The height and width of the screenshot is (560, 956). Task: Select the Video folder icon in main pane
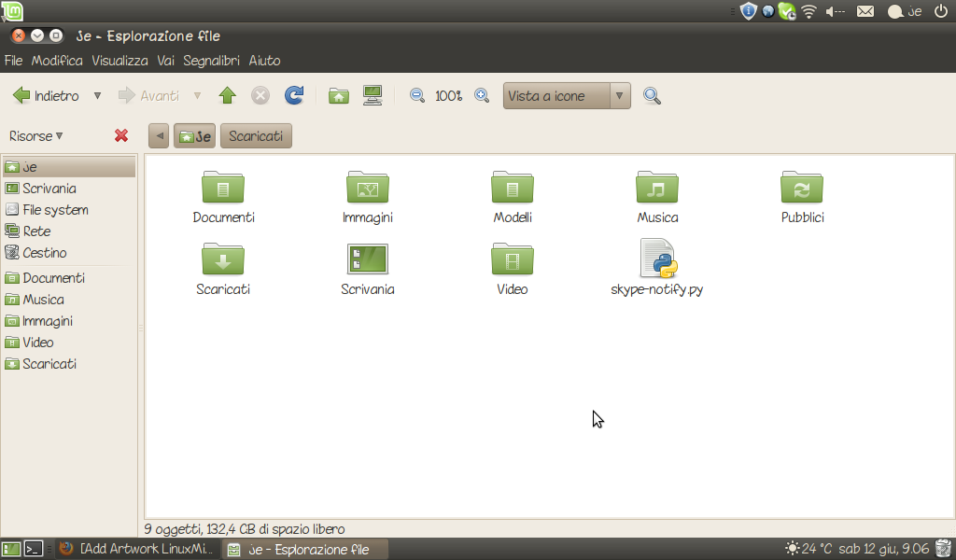pos(513,259)
